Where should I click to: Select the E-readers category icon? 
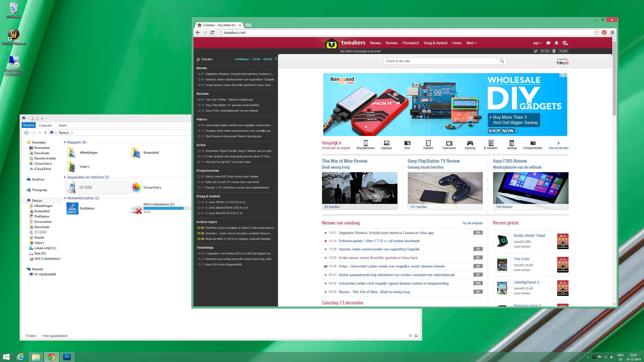[x=491, y=143]
